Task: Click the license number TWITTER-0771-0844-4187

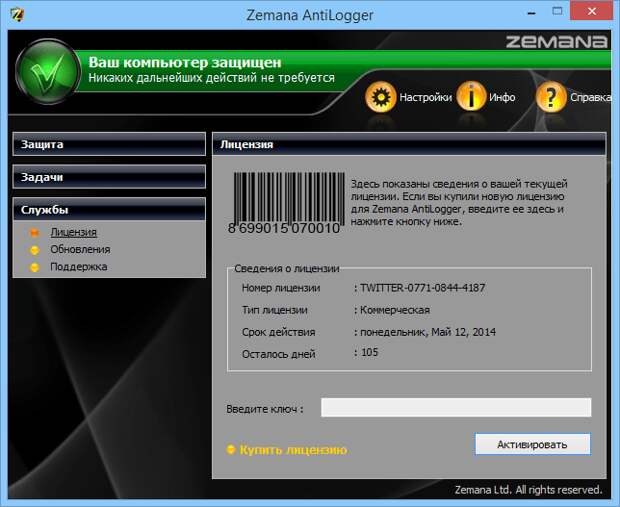Action: point(422,288)
